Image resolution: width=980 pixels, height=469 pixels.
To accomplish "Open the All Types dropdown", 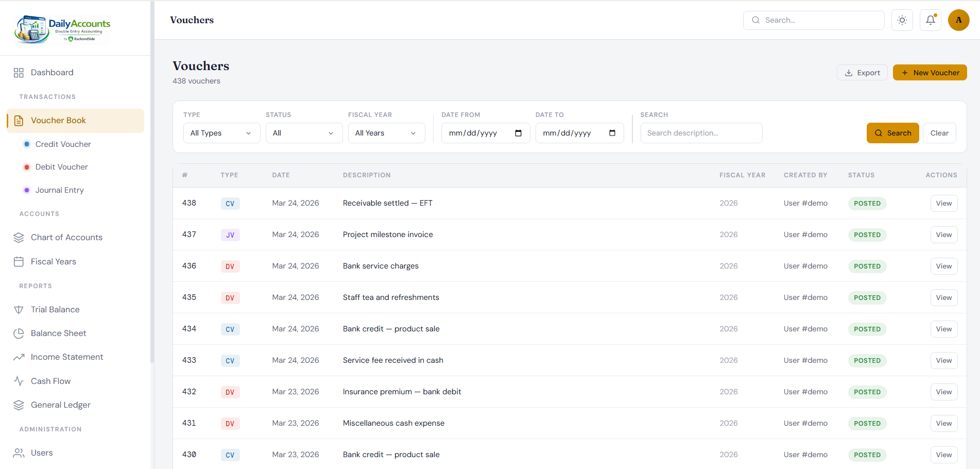I will point(221,132).
